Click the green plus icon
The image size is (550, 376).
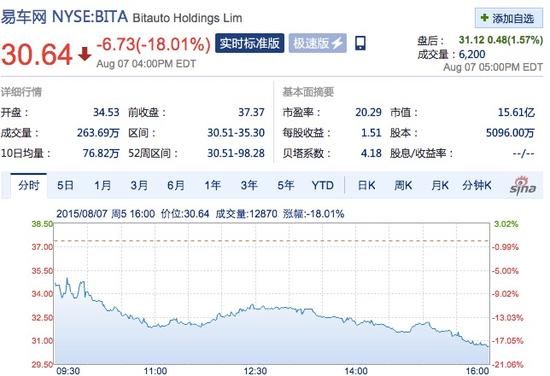484,18
